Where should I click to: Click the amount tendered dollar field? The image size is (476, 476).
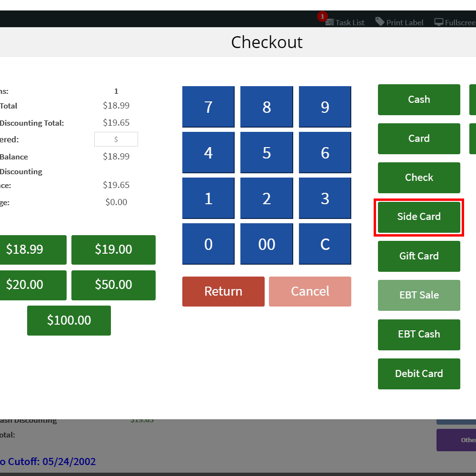click(x=116, y=139)
